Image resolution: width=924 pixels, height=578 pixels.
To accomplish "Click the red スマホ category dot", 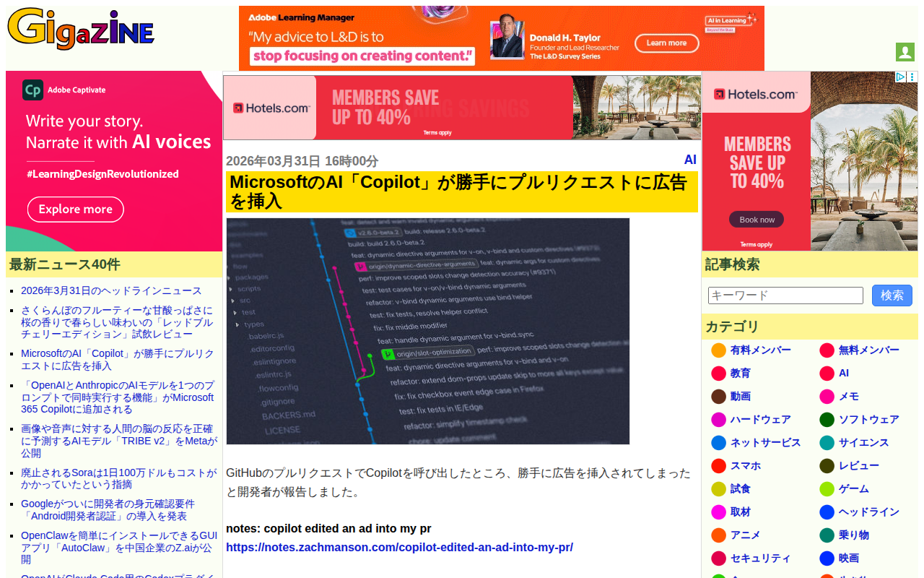I will [718, 466].
